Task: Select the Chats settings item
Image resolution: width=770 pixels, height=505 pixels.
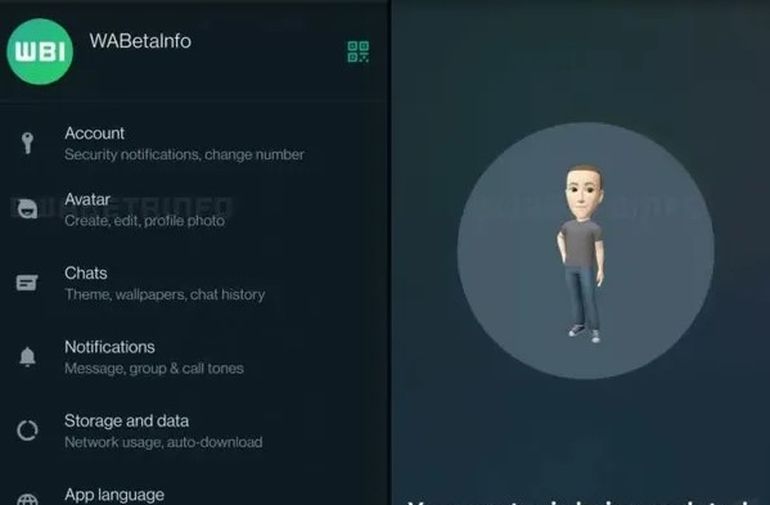Action: click(x=195, y=283)
